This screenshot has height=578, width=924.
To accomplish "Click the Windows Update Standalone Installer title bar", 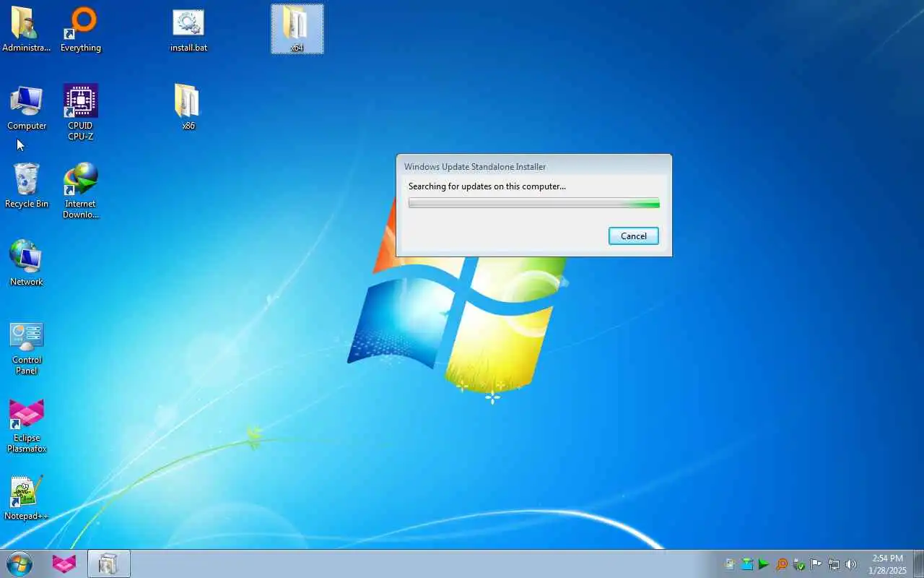I will [534, 166].
